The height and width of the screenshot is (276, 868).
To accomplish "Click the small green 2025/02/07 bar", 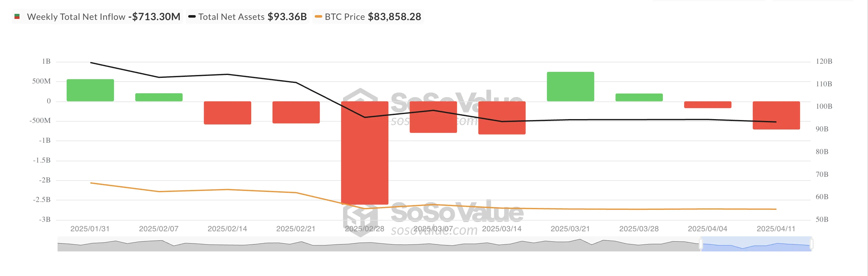I will click(159, 97).
